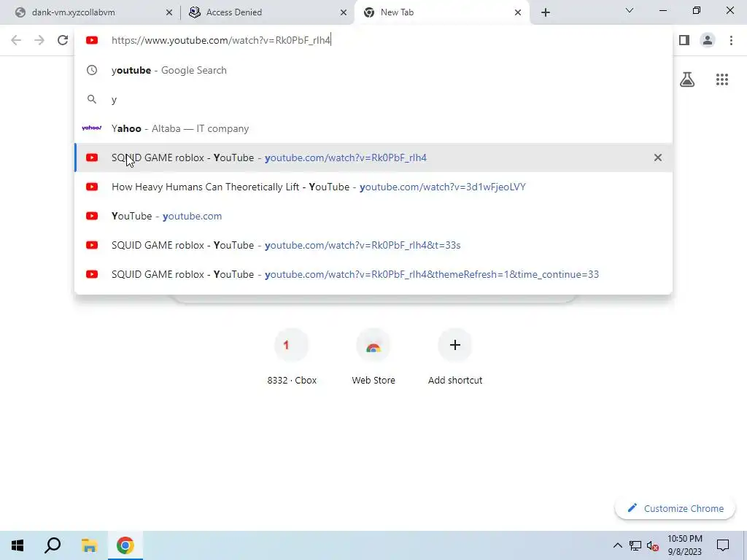Open the Google apps grid
747x560 pixels.
coord(721,79)
